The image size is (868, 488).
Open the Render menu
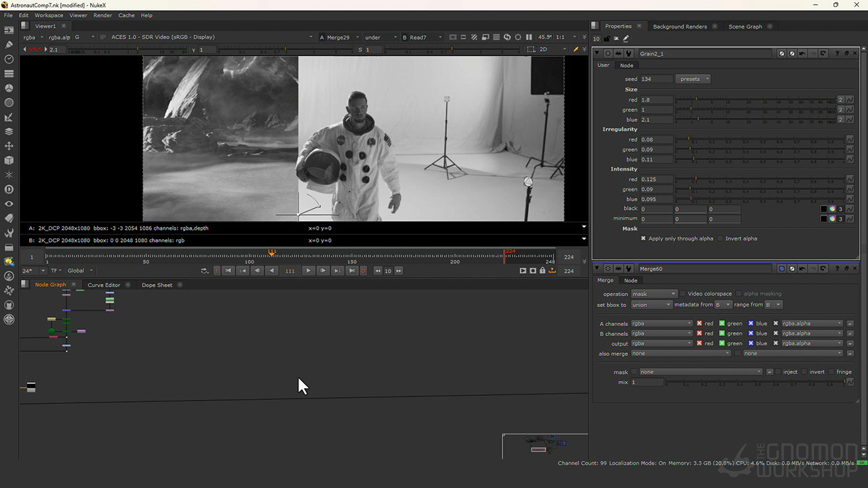(x=102, y=15)
